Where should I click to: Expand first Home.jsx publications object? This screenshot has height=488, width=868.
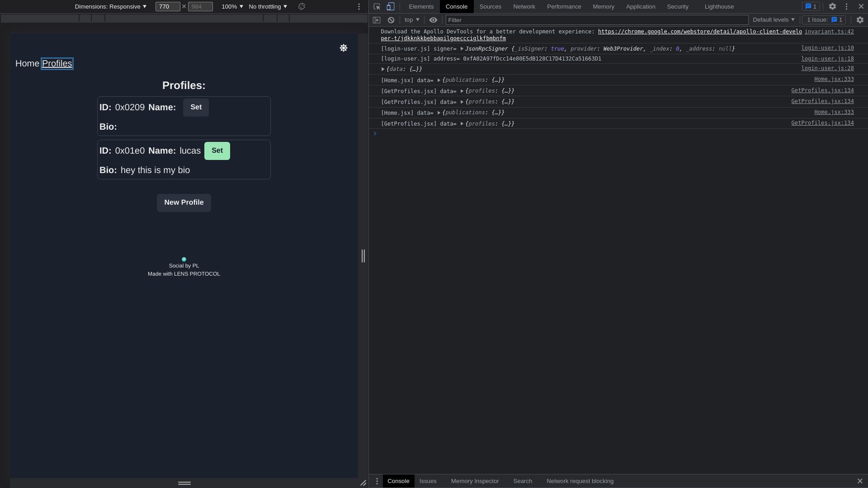tap(439, 80)
